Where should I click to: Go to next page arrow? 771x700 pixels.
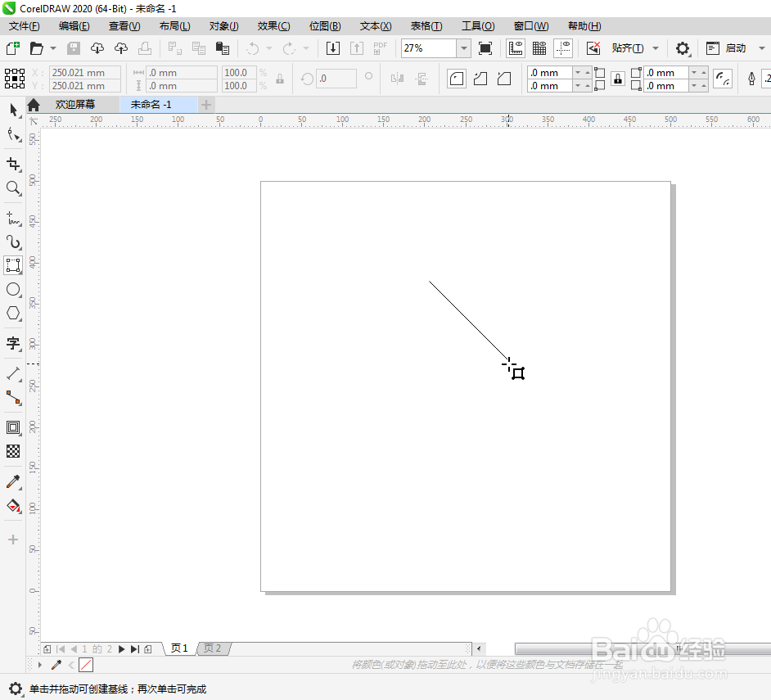pyautogui.click(x=121, y=649)
